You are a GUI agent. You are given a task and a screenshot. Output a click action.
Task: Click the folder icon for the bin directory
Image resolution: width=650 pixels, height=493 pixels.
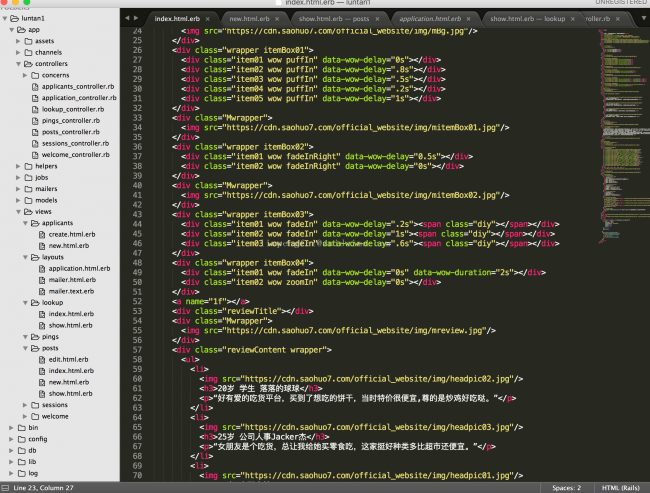point(20,427)
